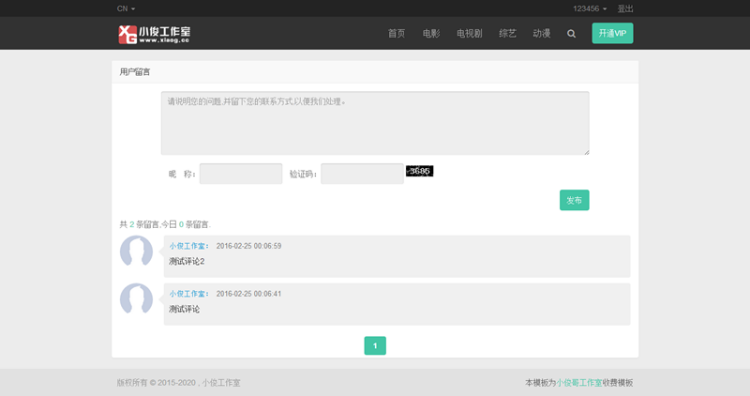Screen dimensions: 750x396
Task: Refresh the captcha image 3685
Action: tap(419, 171)
